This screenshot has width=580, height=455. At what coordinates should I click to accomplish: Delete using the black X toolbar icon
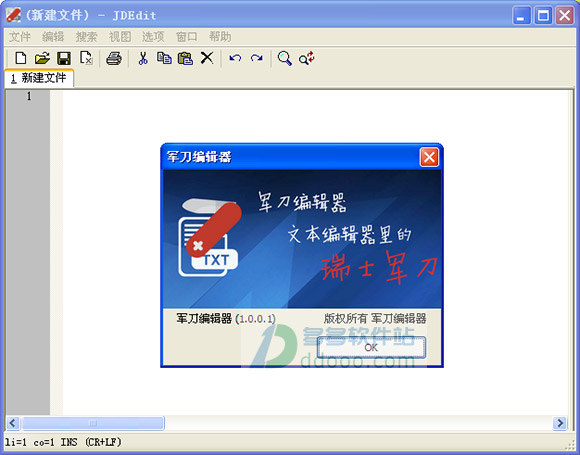[x=207, y=58]
